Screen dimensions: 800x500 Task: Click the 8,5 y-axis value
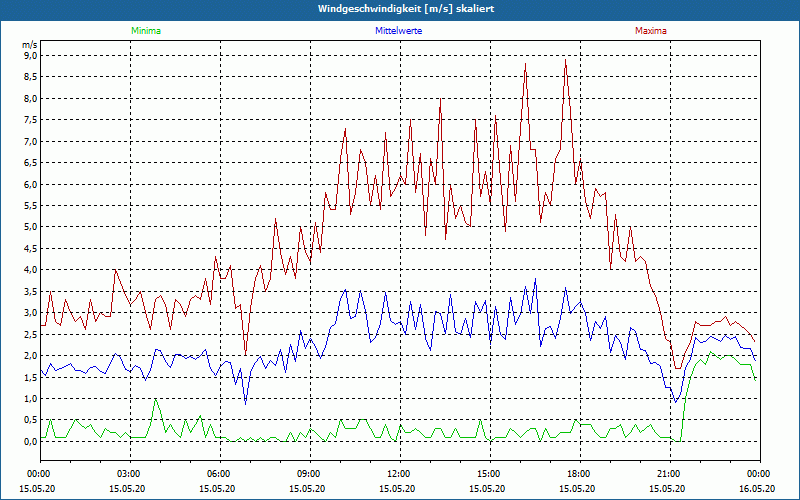pyautogui.click(x=32, y=77)
